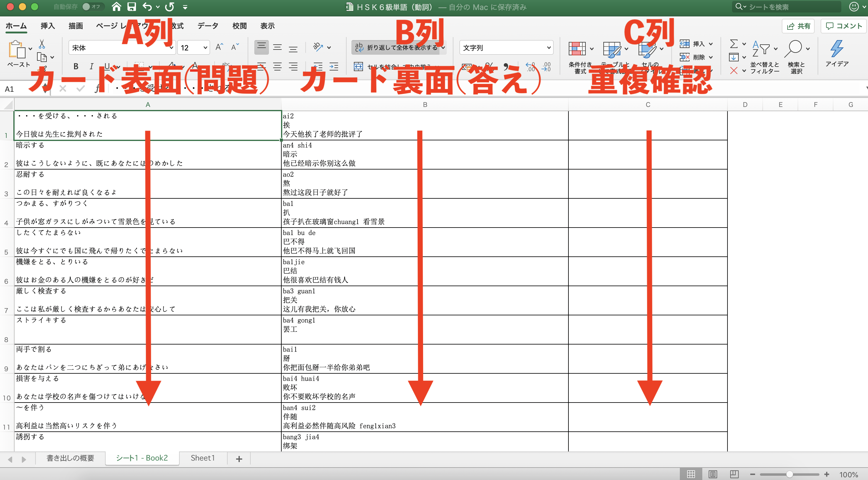Viewport: 868px width, 480px height.
Task: Select column D header
Action: [745, 105]
